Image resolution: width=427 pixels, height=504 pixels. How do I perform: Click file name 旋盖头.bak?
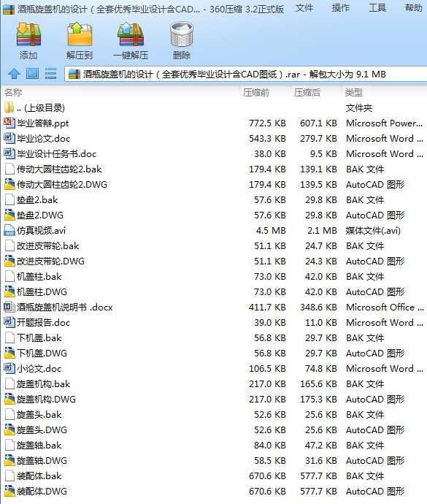(x=39, y=415)
